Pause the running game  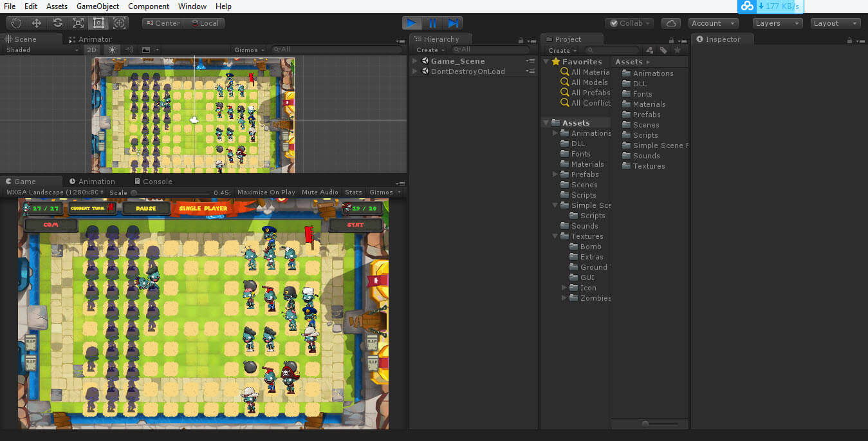[x=433, y=23]
